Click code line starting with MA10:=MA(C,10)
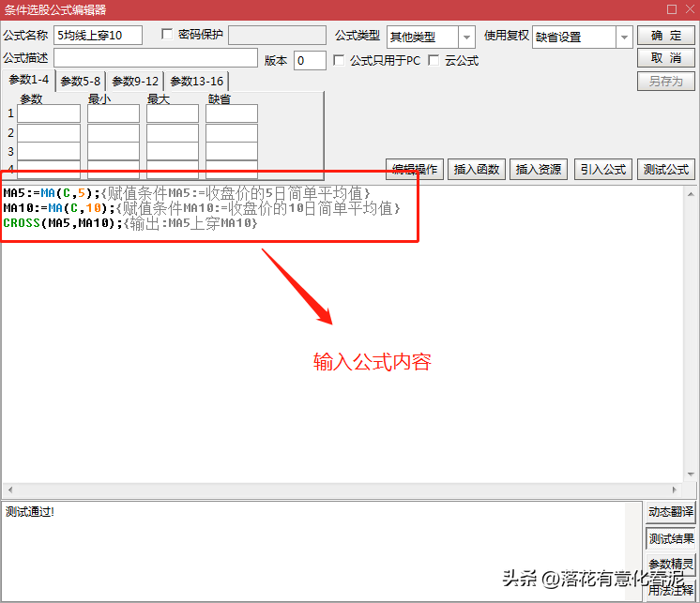 (x=202, y=208)
